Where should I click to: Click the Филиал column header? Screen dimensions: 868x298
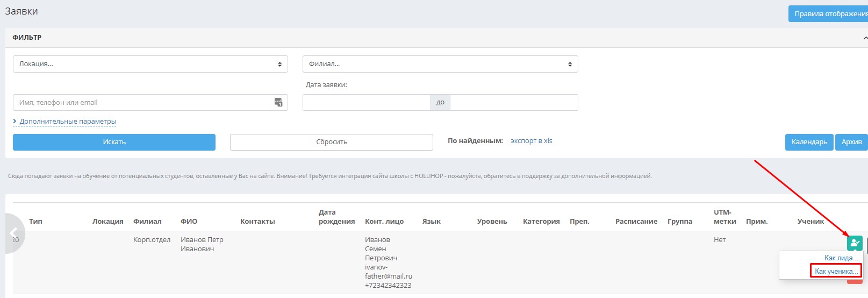(147, 221)
